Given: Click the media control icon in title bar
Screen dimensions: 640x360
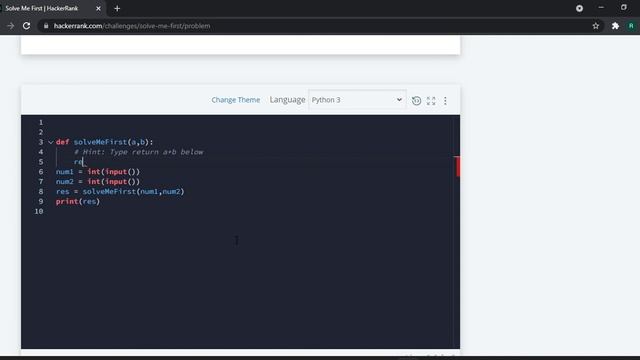Looking at the screenshot, I should pos(579,8).
